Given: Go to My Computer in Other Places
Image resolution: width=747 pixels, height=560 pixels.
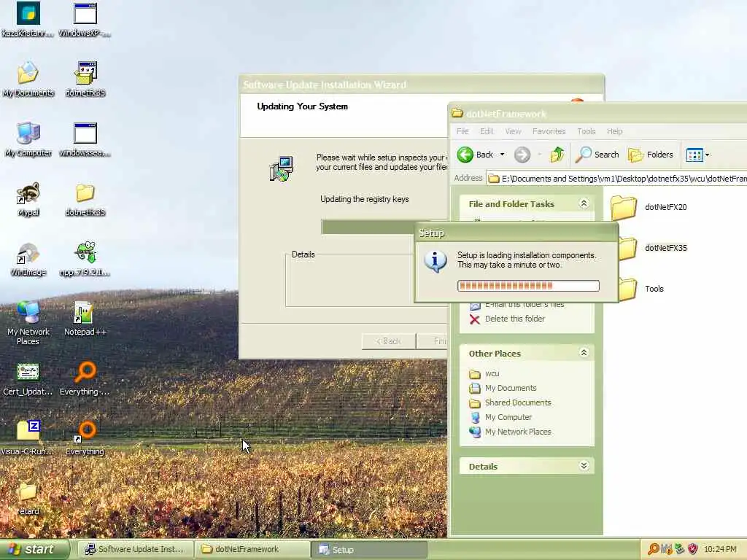Looking at the screenshot, I should pyautogui.click(x=500, y=417).
